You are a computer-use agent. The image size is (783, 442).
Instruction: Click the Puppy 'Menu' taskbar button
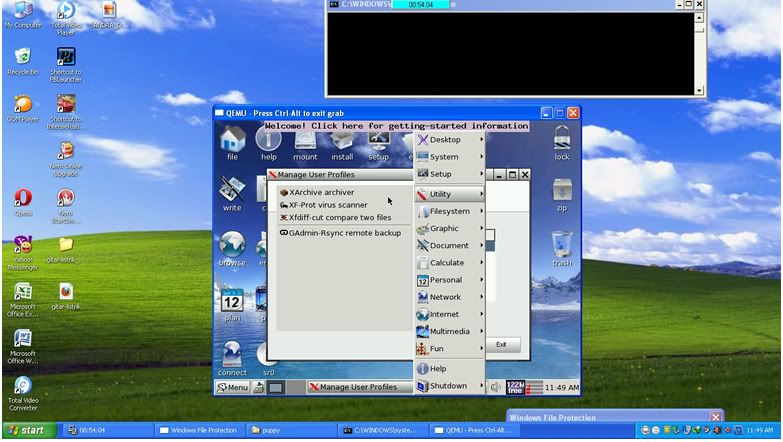[233, 387]
